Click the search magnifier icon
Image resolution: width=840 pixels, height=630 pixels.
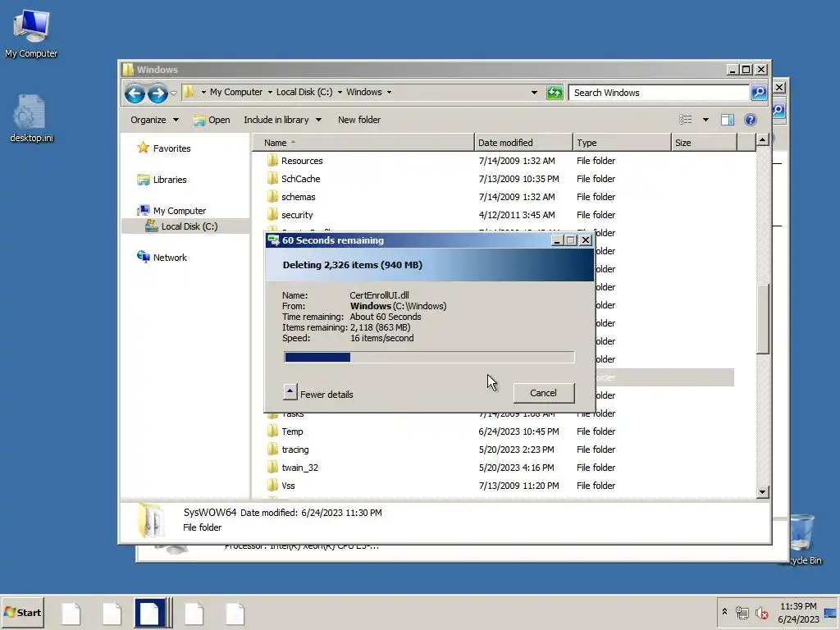759,93
